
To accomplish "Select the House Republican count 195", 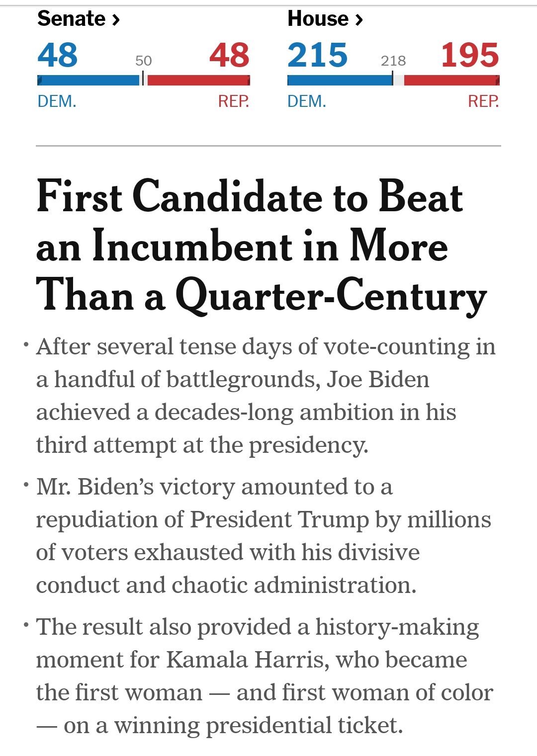I will point(470,55).
